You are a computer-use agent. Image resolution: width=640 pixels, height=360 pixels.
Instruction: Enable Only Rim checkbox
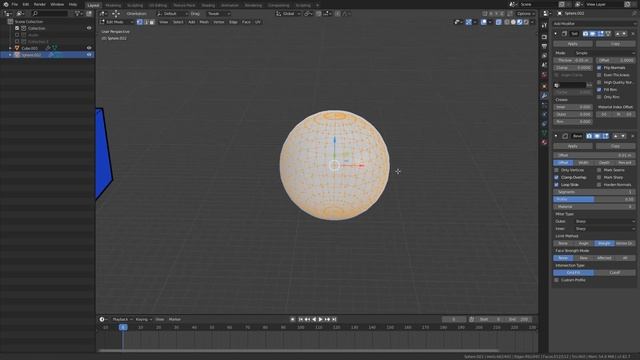[x=599, y=97]
